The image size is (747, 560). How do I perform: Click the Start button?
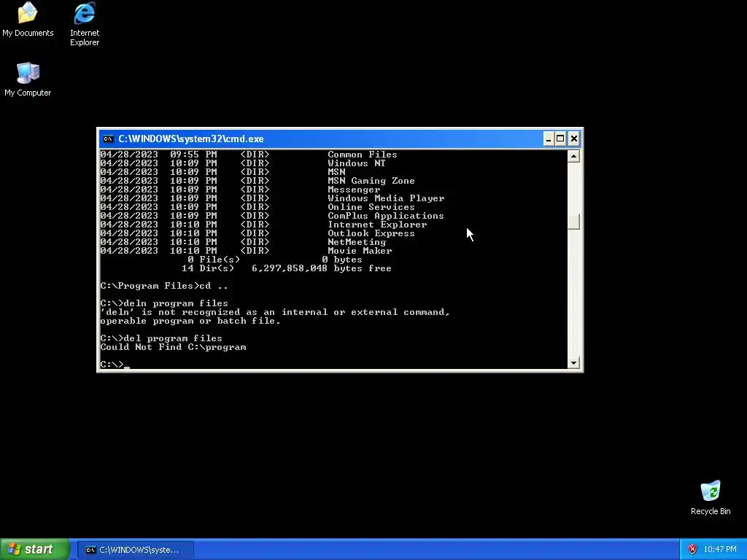pyautogui.click(x=34, y=549)
